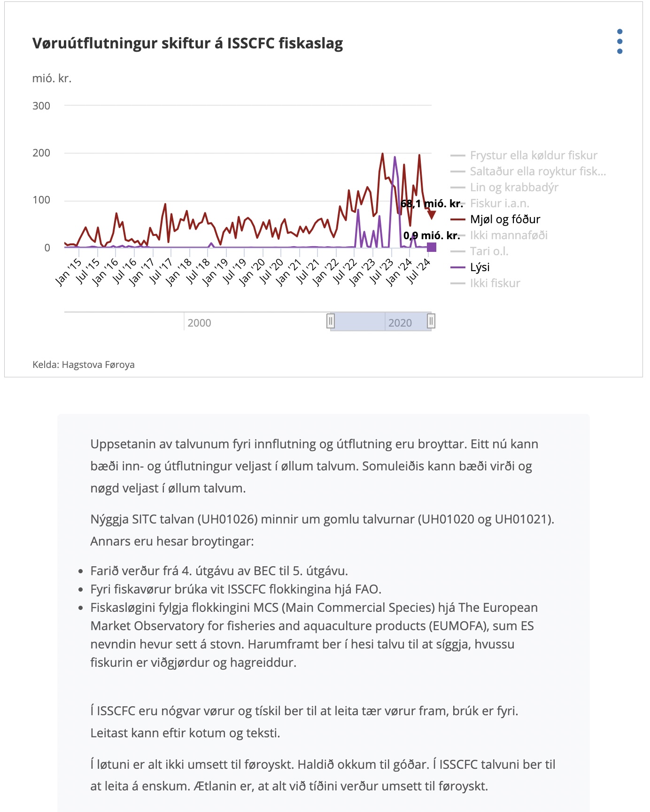Toggle the 'Saltaður ella royktur fisk...' series
The image size is (650, 812).
pyautogui.click(x=537, y=172)
